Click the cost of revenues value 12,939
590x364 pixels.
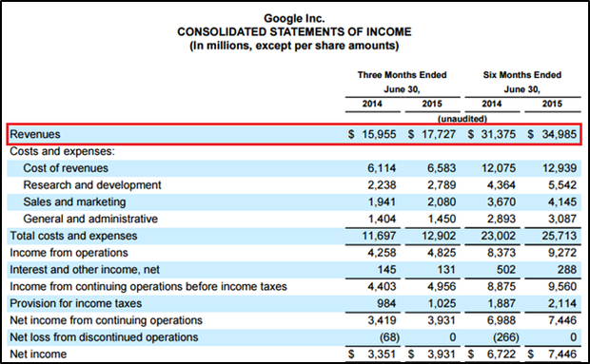[x=560, y=168]
